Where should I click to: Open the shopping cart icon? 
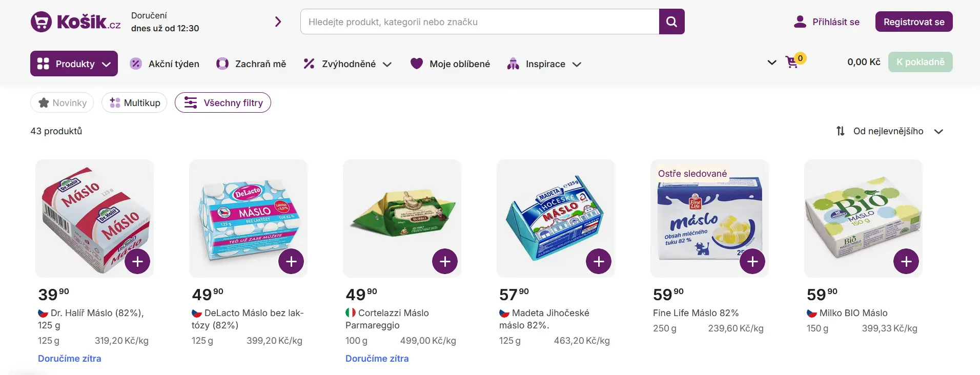792,62
